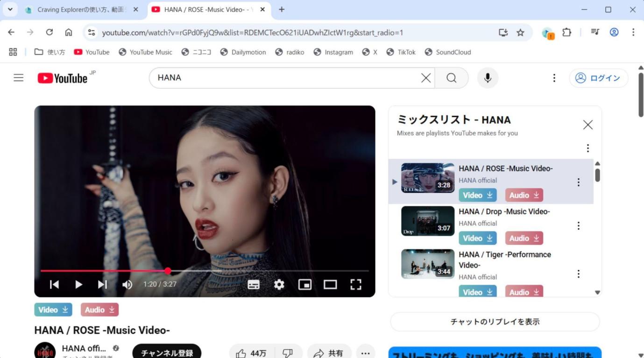This screenshot has height=358, width=644.
Task: Skip to next video in player
Action: (x=103, y=284)
